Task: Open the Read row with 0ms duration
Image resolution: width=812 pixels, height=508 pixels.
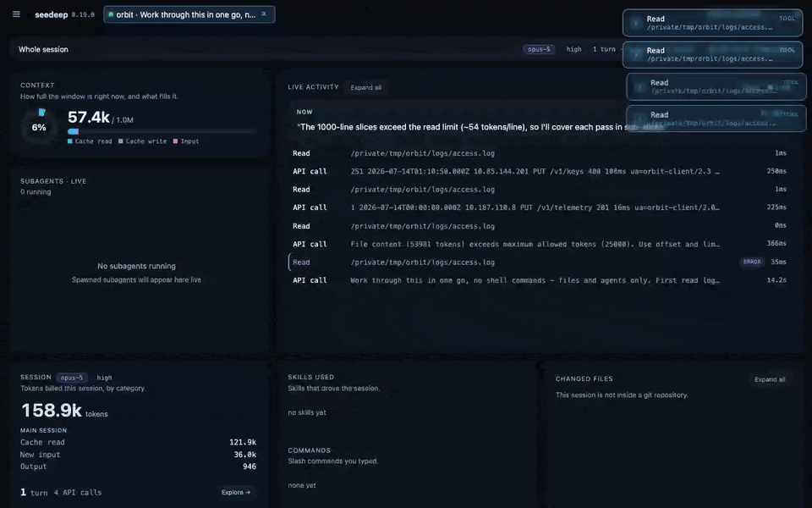Action: tap(539, 226)
